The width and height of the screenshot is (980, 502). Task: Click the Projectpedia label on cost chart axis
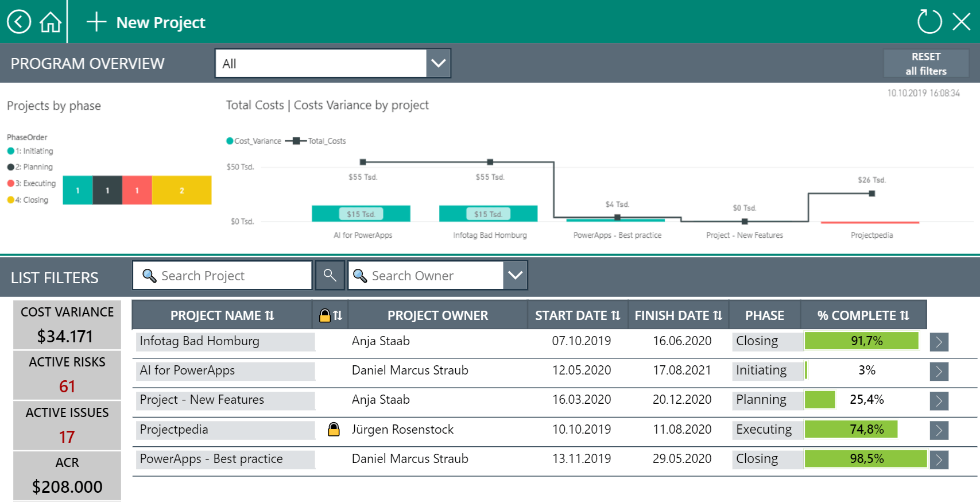(x=871, y=235)
